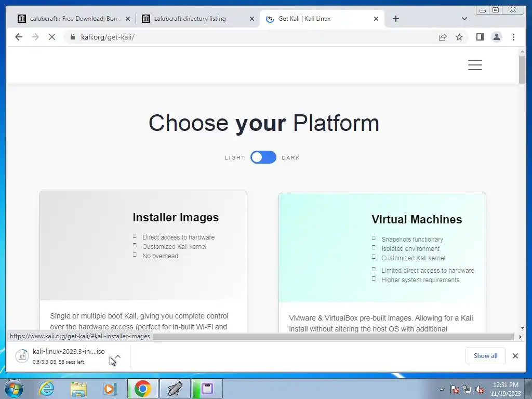Open the Windows Start menu
Screen dimensions: 532x399
coord(14,389)
